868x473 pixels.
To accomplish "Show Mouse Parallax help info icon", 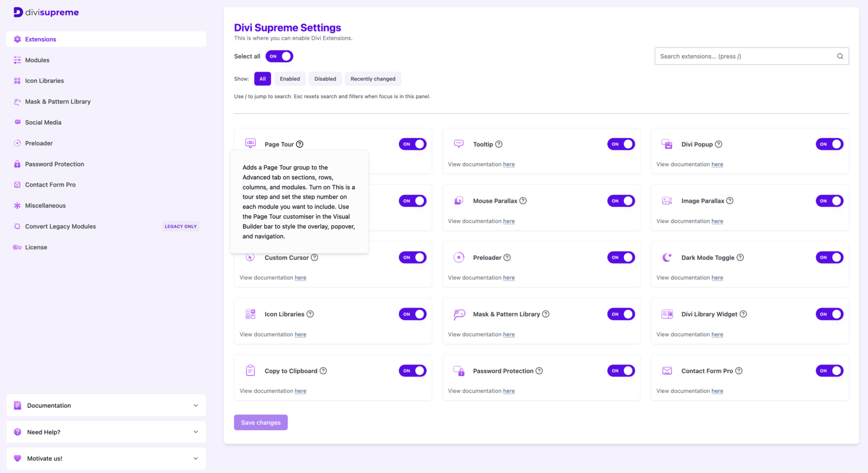I will [x=523, y=201].
